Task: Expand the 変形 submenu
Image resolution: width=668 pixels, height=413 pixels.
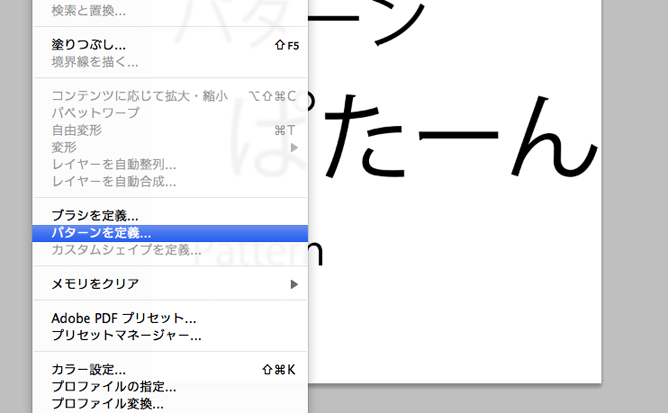Action: point(170,147)
